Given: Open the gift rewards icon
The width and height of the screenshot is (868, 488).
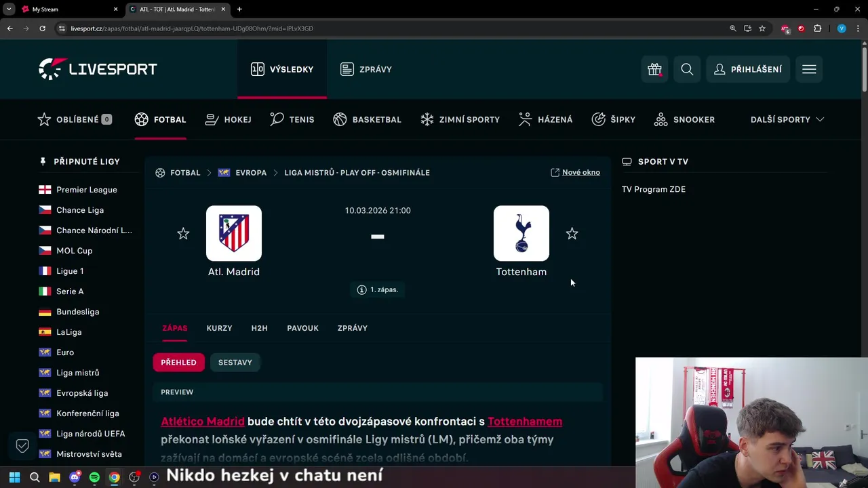Looking at the screenshot, I should (654, 69).
